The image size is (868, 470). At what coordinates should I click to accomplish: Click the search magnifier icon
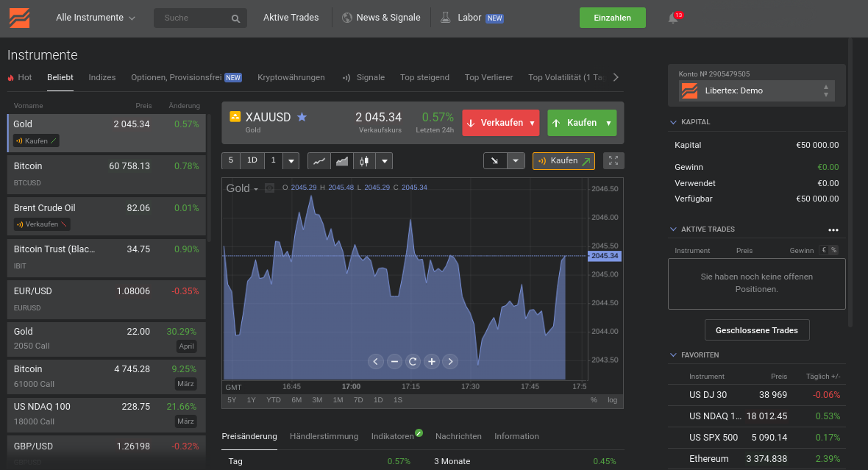tap(235, 18)
